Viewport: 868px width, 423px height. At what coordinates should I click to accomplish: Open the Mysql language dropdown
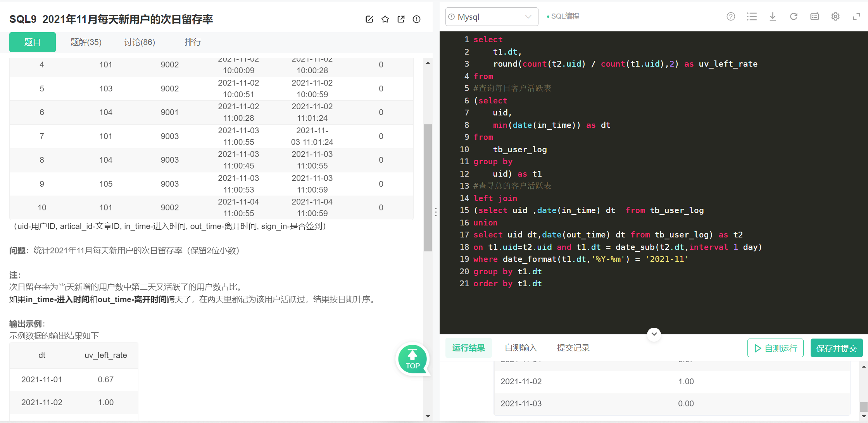click(492, 17)
